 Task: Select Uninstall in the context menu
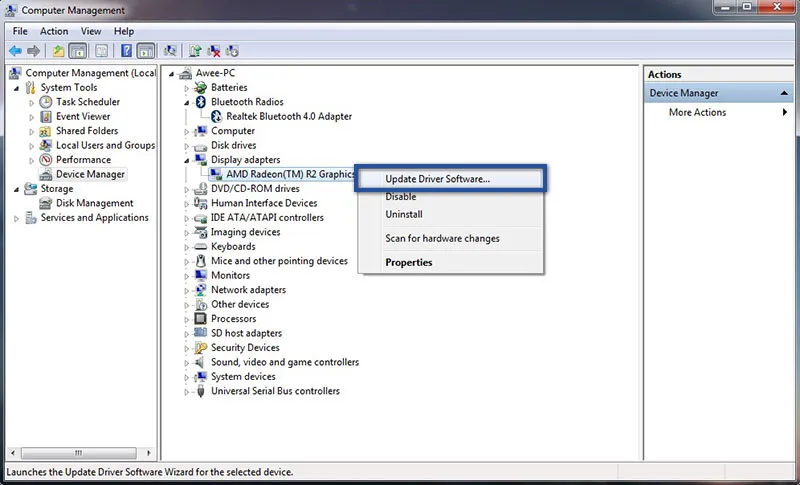pyautogui.click(x=404, y=214)
